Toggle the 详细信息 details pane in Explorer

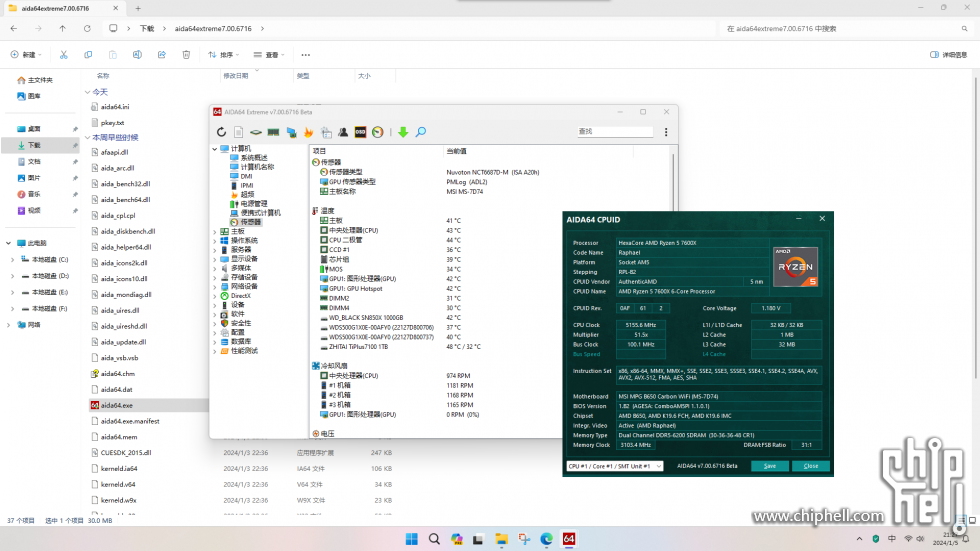point(949,55)
